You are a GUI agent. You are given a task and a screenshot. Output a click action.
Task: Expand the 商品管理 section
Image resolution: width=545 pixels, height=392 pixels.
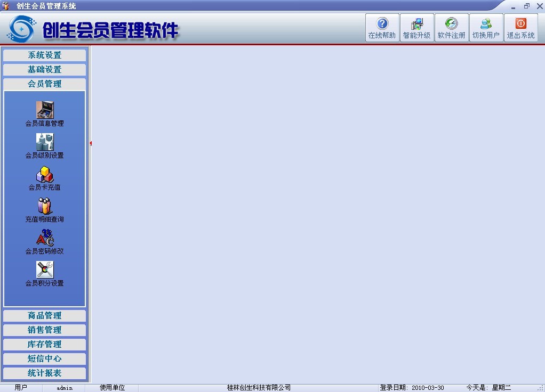point(45,315)
